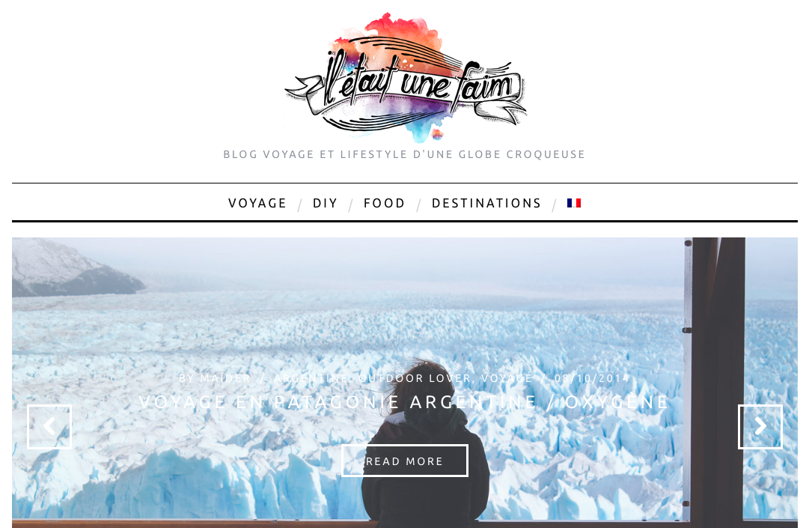812x528 pixels.
Task: Click the blog tagline under the logo
Action: point(404,154)
